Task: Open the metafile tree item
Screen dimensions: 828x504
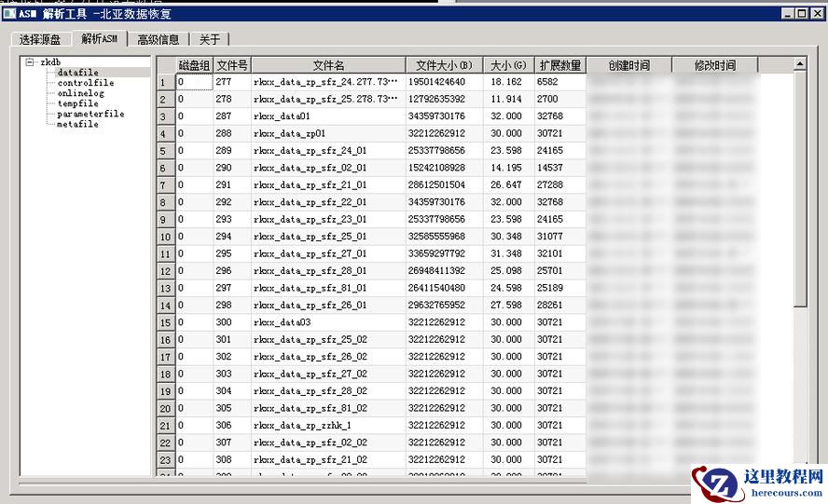Action: 78,124
